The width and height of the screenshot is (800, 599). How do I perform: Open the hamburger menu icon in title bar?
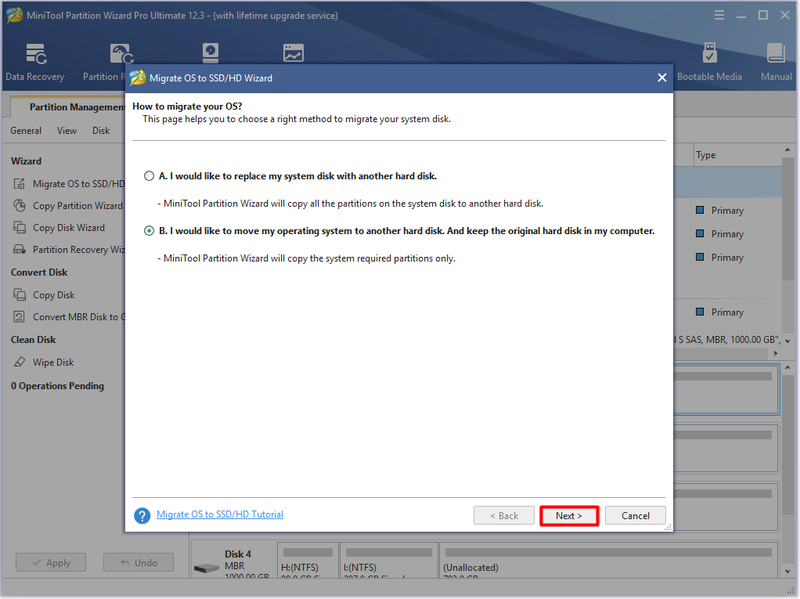click(719, 15)
